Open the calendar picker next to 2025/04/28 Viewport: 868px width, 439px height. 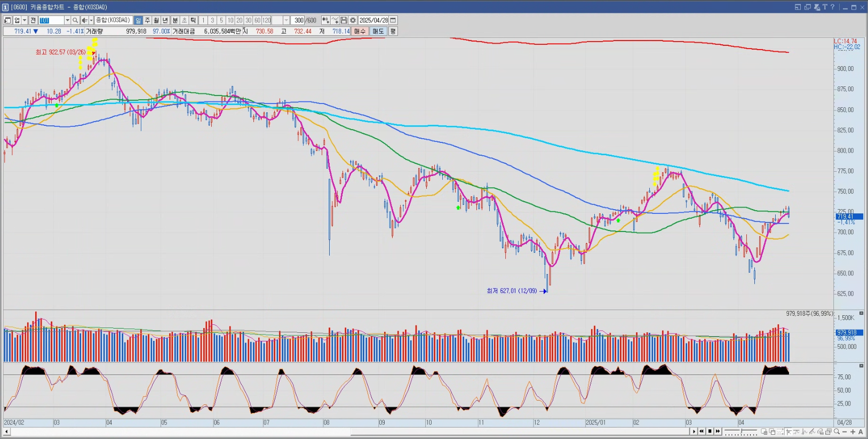(393, 20)
